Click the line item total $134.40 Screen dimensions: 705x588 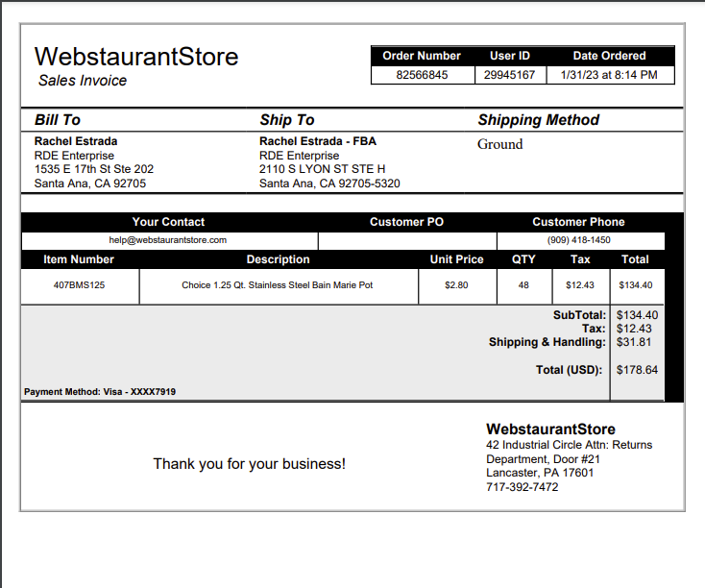(635, 285)
